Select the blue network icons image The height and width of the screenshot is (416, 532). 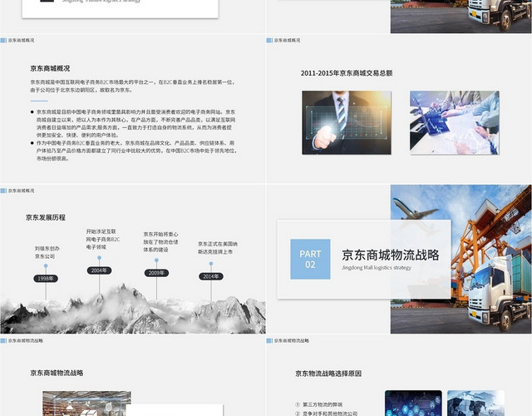(x=413, y=403)
